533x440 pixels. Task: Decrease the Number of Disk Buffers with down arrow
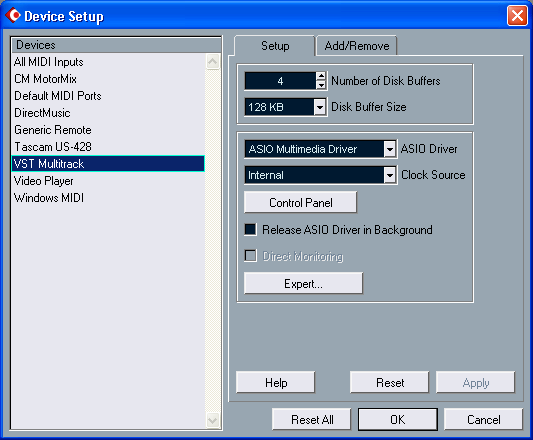pyautogui.click(x=321, y=85)
